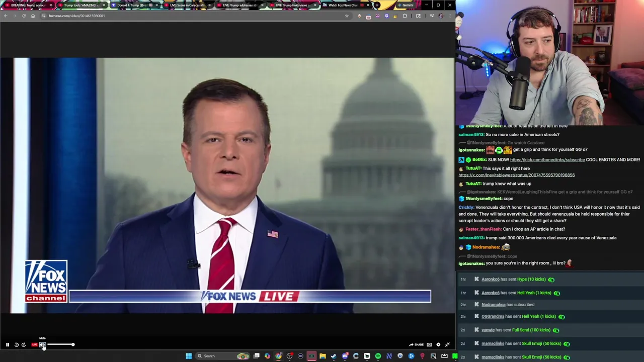The width and height of the screenshot is (644, 362).
Task: Exit full-width video mode
Action: (447, 345)
